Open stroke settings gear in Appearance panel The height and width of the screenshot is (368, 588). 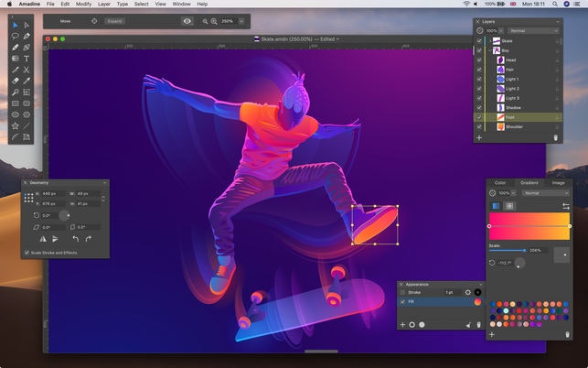(x=467, y=292)
